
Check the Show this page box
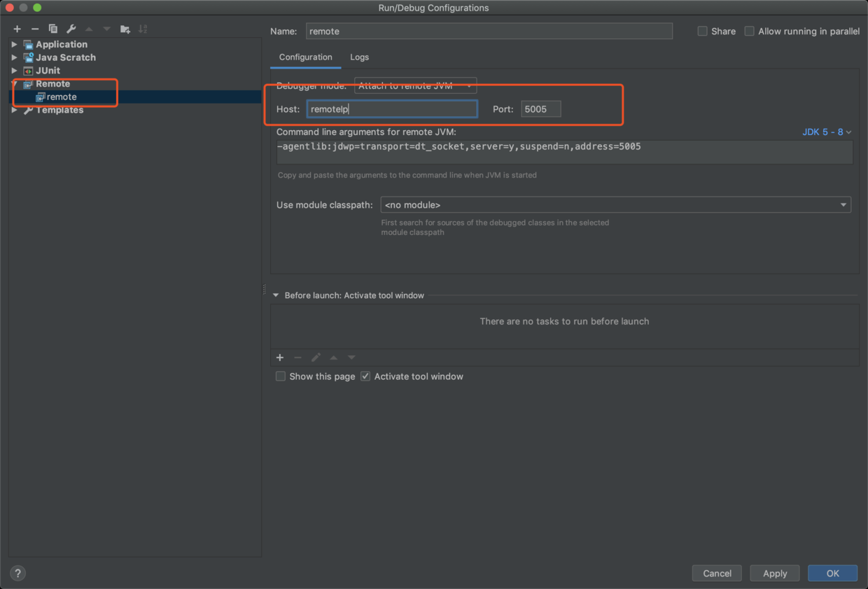pyautogui.click(x=280, y=376)
